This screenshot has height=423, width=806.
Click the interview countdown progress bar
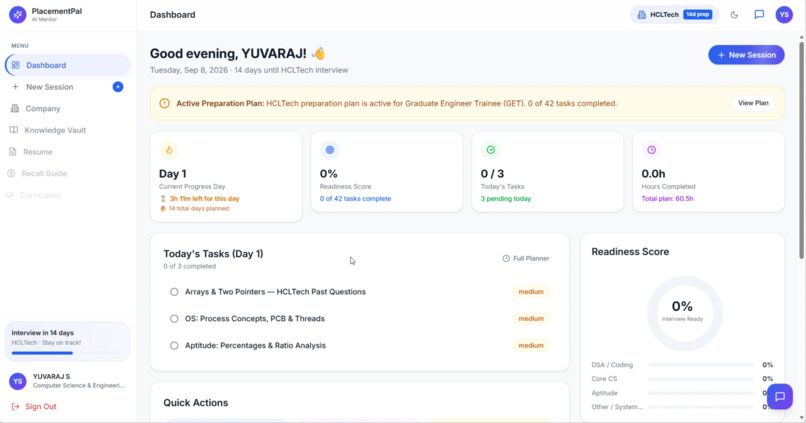pos(67,353)
